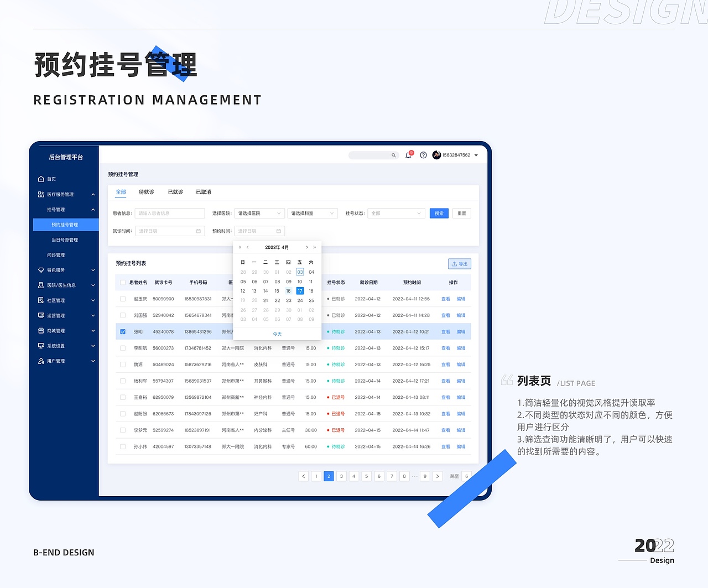Click the blue 搜索 search button
708x588 pixels.
(x=439, y=213)
